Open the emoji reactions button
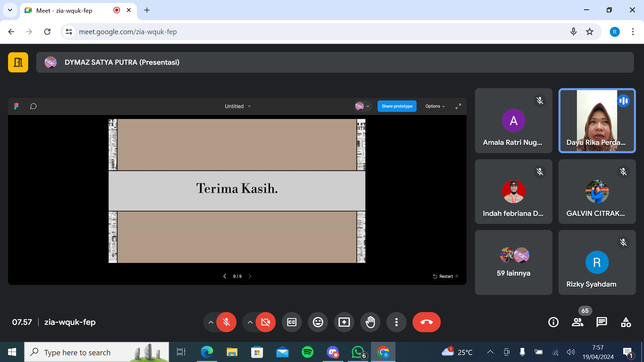644x362 pixels. (318, 322)
